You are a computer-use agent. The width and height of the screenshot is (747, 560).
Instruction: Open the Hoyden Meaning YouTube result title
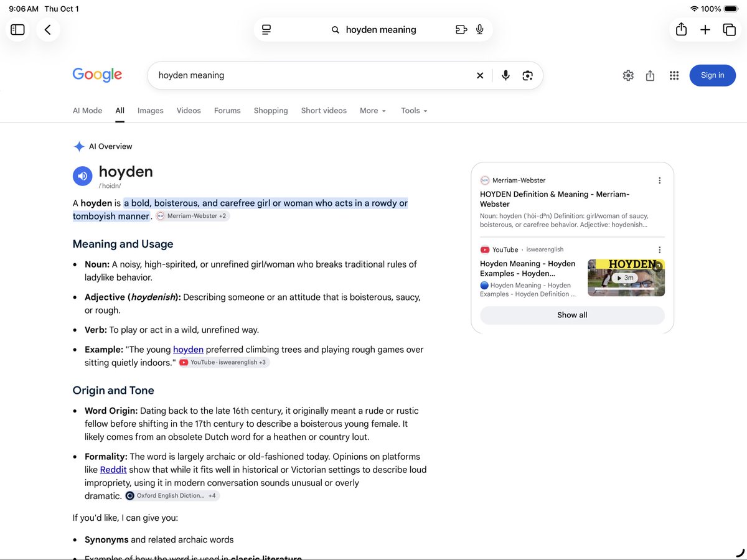[528, 268]
